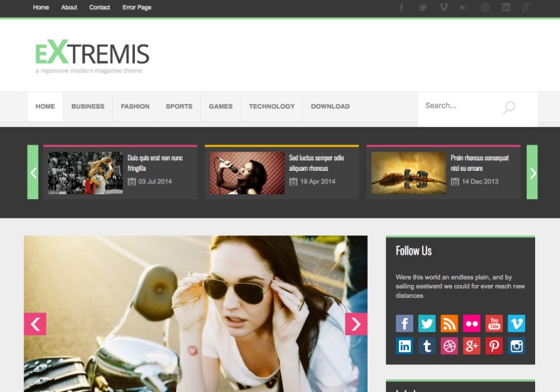Viewport: 560px width, 392px height.
Task: Go to previous posts in green carousel
Action: [x=33, y=172]
